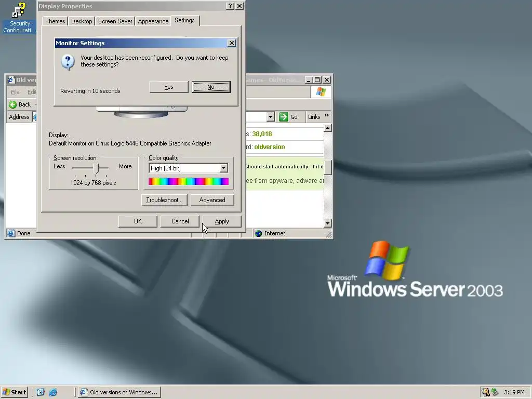Screen dimensions: 532x399
Task: Click Yes to keep display settings
Action: (x=169, y=87)
